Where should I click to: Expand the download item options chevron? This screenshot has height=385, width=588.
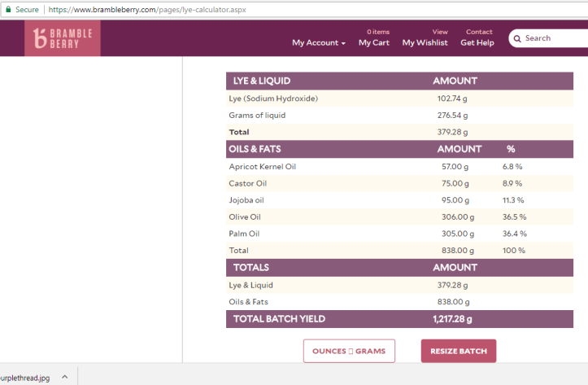[x=64, y=378]
